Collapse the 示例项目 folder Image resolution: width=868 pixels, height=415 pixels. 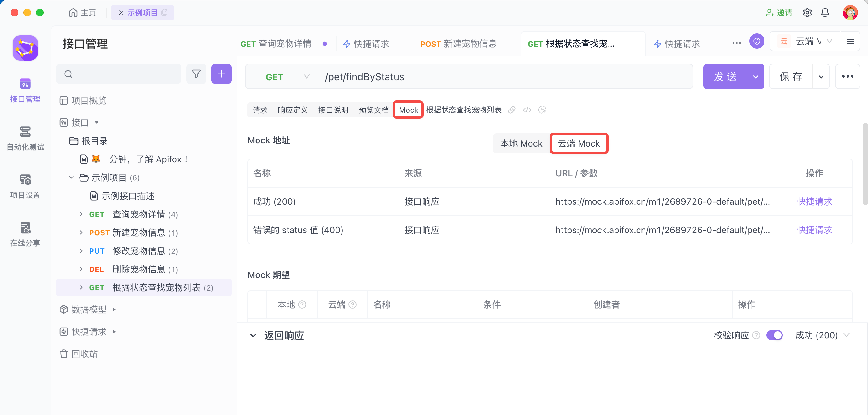click(x=71, y=177)
